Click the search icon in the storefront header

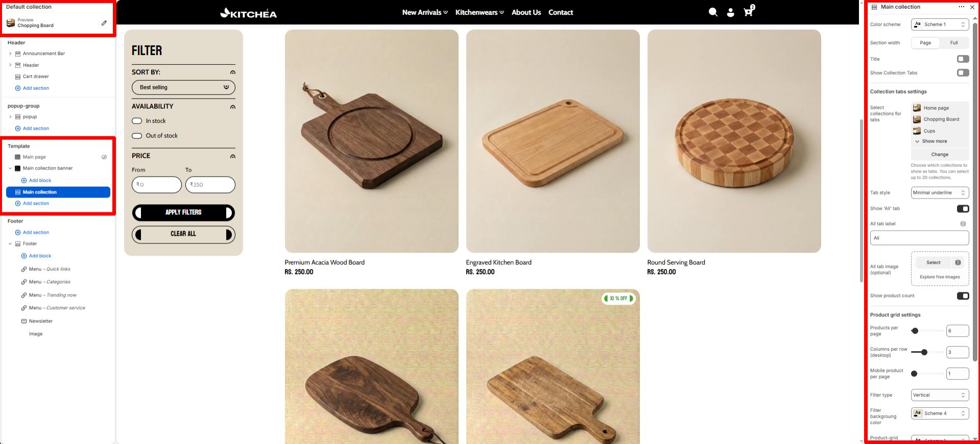click(713, 12)
